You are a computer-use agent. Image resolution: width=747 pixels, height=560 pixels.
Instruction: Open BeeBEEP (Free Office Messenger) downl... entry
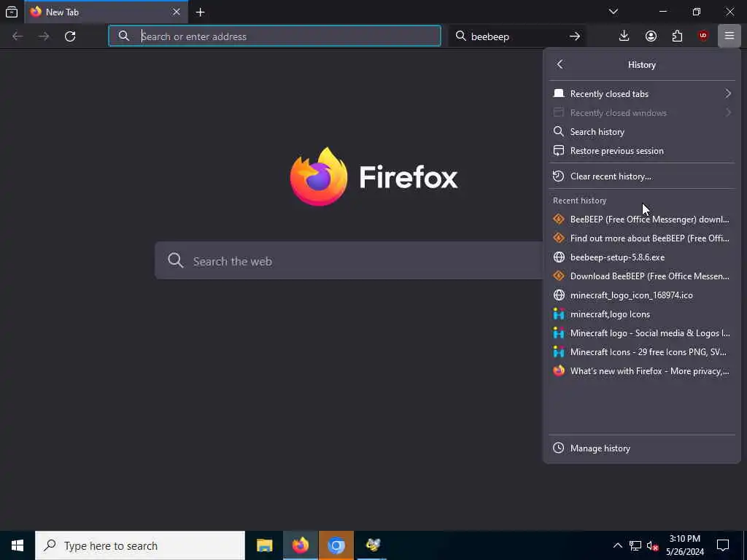pos(642,219)
